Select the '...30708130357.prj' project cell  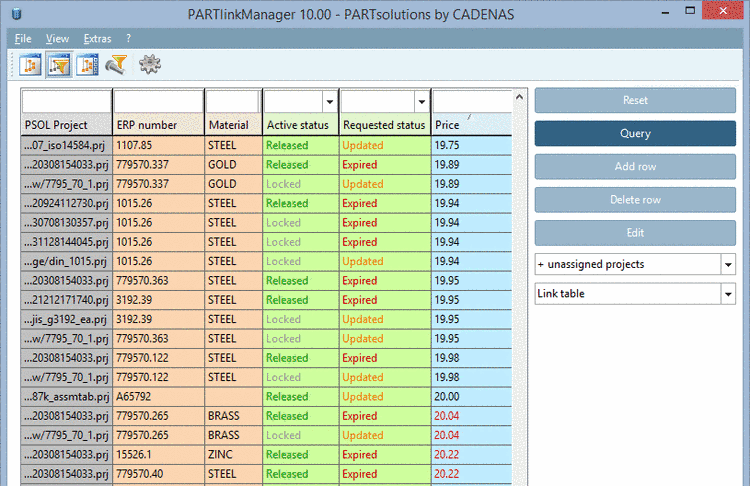[x=66, y=223]
